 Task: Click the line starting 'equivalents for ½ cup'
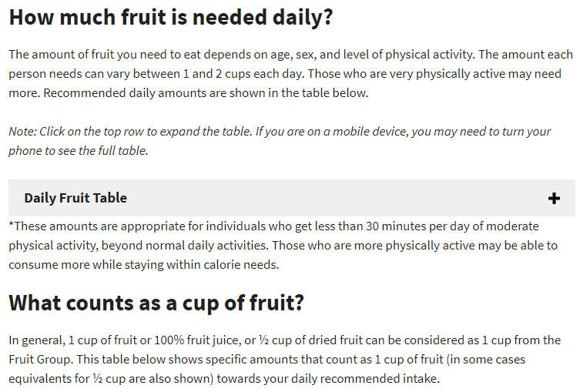[x=224, y=379]
